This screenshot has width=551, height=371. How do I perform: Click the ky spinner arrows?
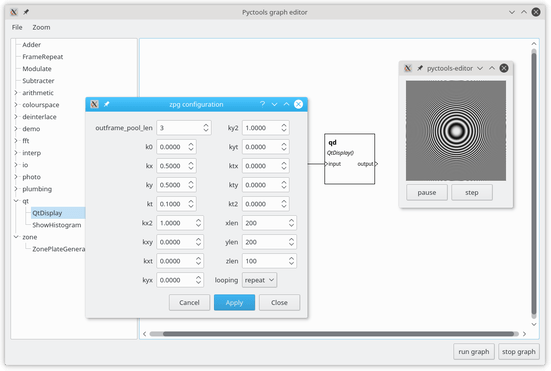pos(191,185)
